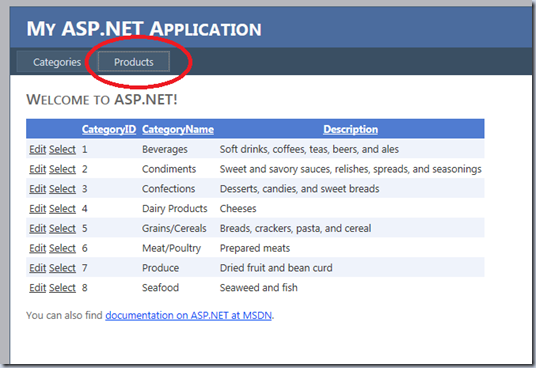
Task: Click the 'Seaweed and fish' description cell
Action: point(258,288)
